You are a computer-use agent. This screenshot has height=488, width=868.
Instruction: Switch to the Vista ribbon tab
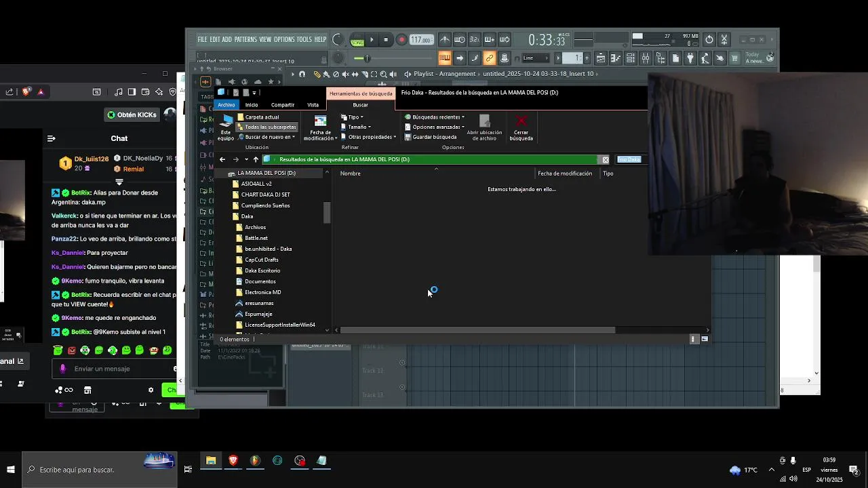point(313,105)
